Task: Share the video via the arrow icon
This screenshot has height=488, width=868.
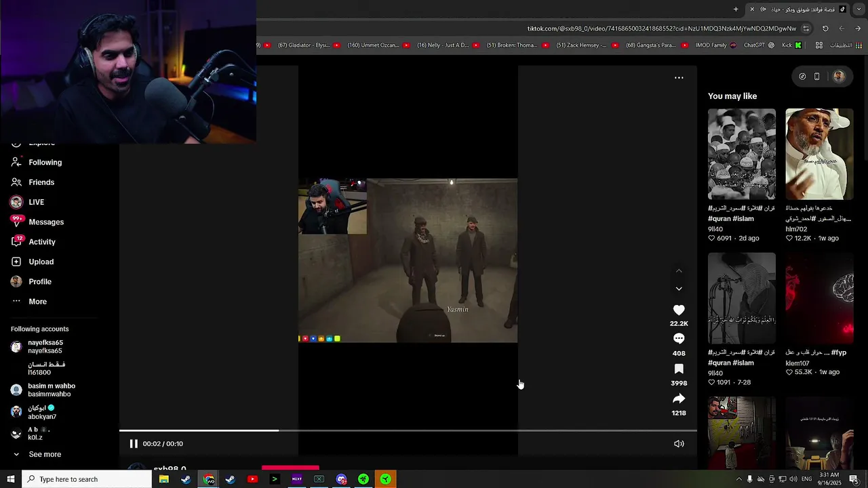Action: pyautogui.click(x=679, y=399)
